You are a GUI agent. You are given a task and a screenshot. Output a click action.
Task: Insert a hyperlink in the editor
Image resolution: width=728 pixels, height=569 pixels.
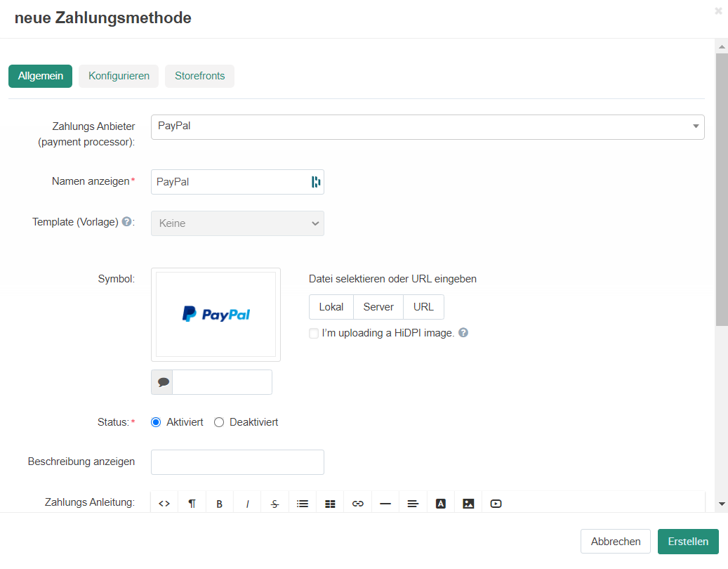[357, 504]
